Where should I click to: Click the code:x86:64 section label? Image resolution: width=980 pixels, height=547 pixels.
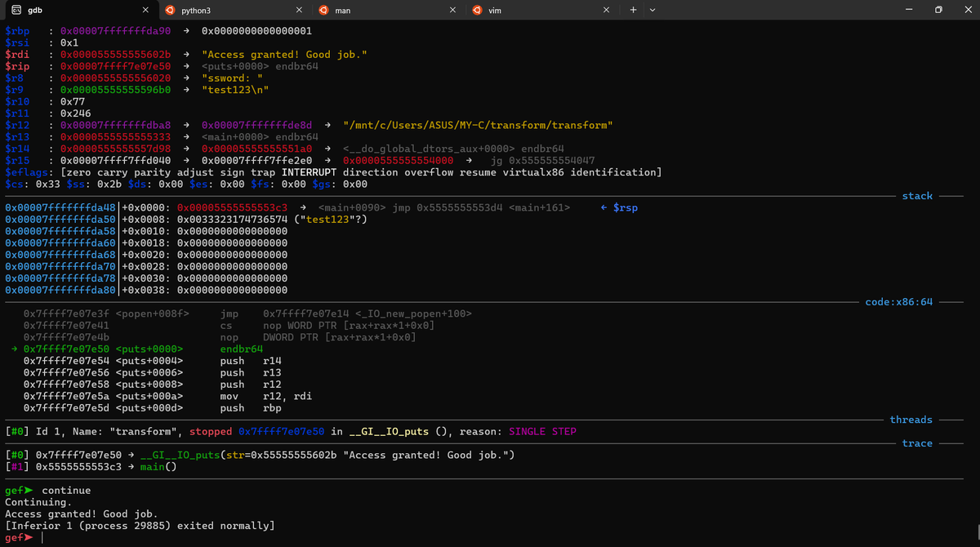point(898,302)
